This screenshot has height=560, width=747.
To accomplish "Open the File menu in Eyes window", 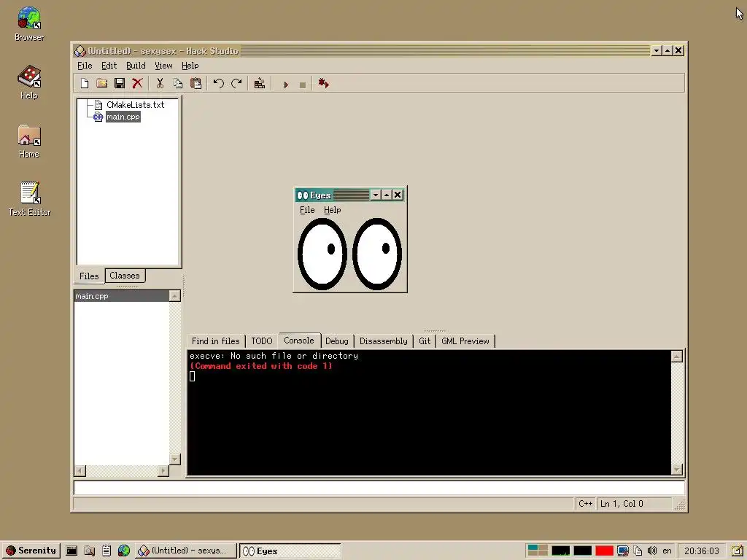I will [x=307, y=210].
